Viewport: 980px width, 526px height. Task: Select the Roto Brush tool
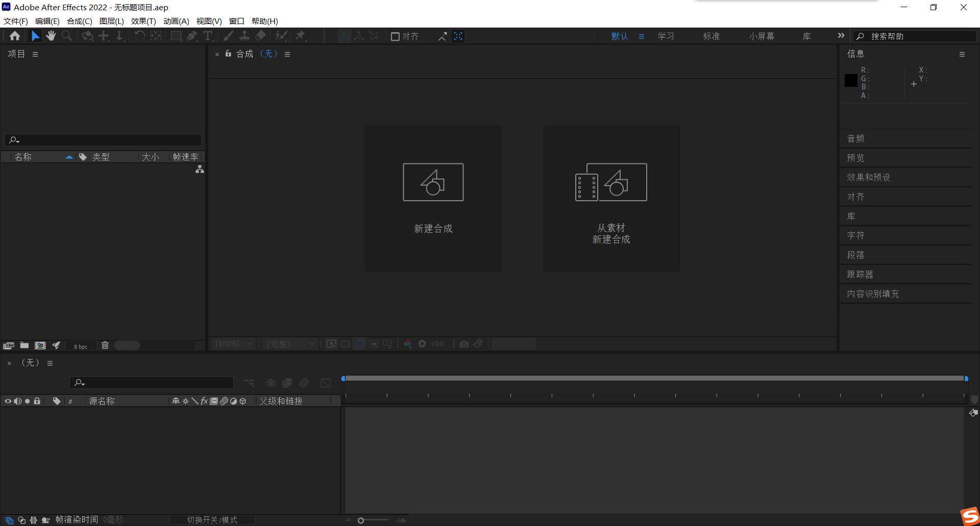coord(281,36)
